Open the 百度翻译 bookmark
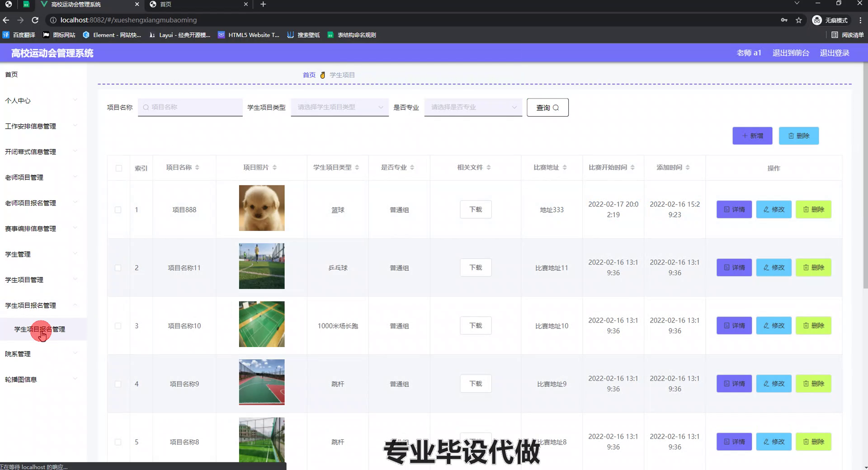The height and width of the screenshot is (470, 868). point(19,35)
